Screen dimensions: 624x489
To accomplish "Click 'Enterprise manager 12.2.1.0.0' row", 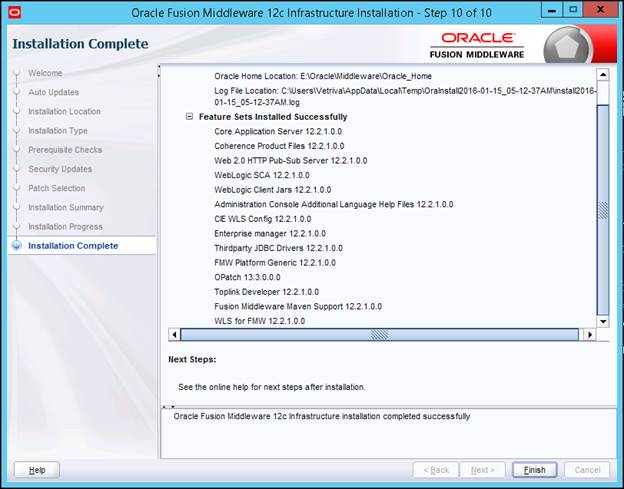I will tap(270, 234).
